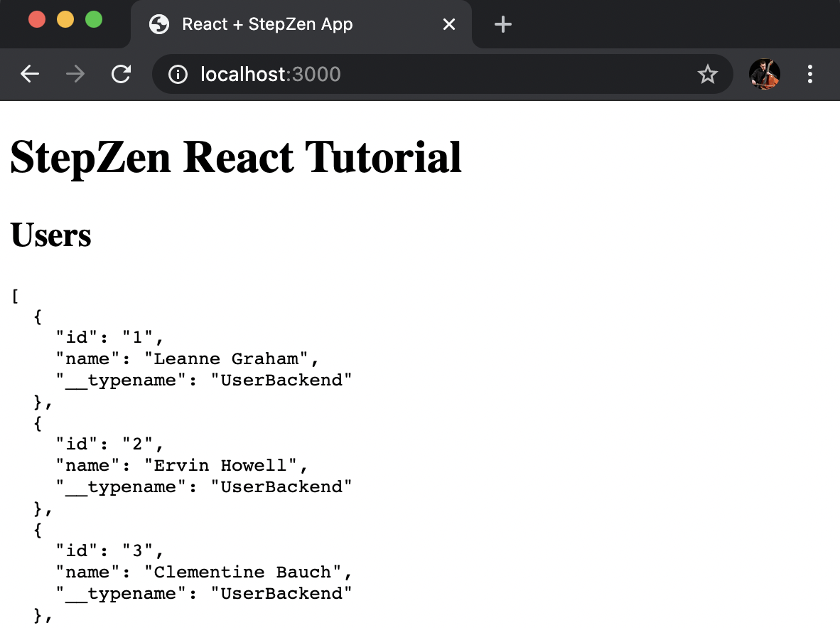840x628 pixels.
Task: Open the user profile avatar
Action: (x=765, y=74)
